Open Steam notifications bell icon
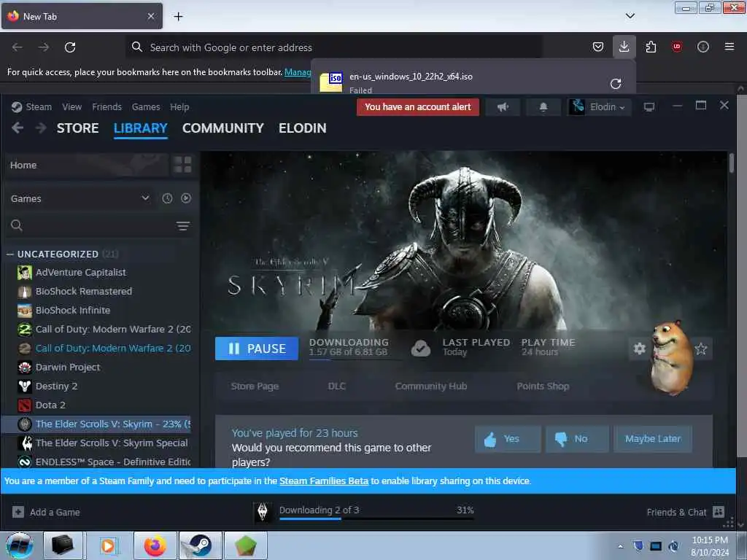747x560 pixels. pyautogui.click(x=543, y=107)
